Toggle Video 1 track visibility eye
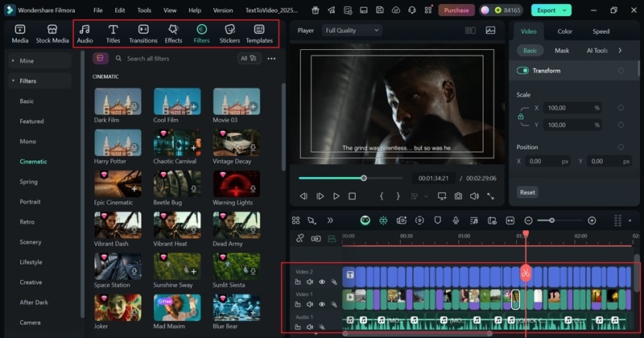Screen dimensions: 644x338 [322, 304]
